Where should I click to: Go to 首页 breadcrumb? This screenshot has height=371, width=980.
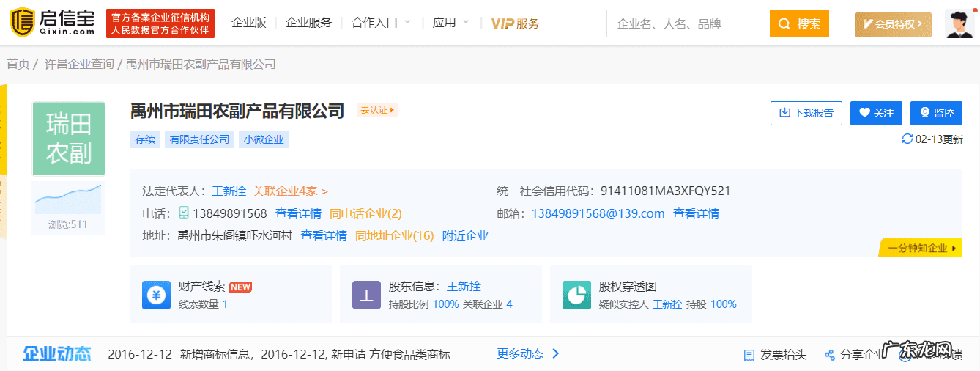coord(18,64)
